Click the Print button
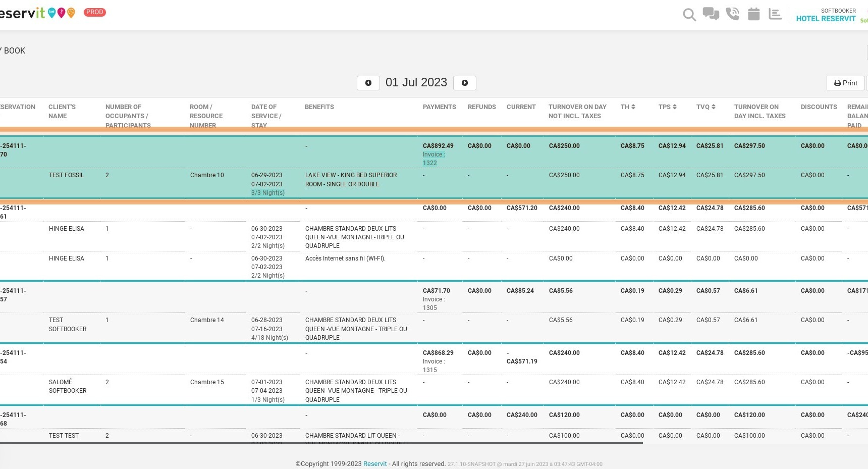Viewport: 868px width, 469px height. click(846, 83)
